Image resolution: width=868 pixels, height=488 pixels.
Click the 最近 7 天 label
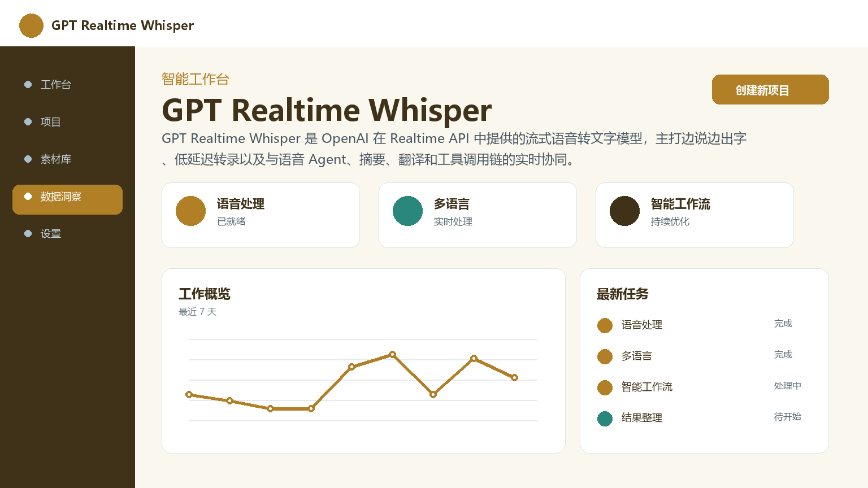pos(198,312)
